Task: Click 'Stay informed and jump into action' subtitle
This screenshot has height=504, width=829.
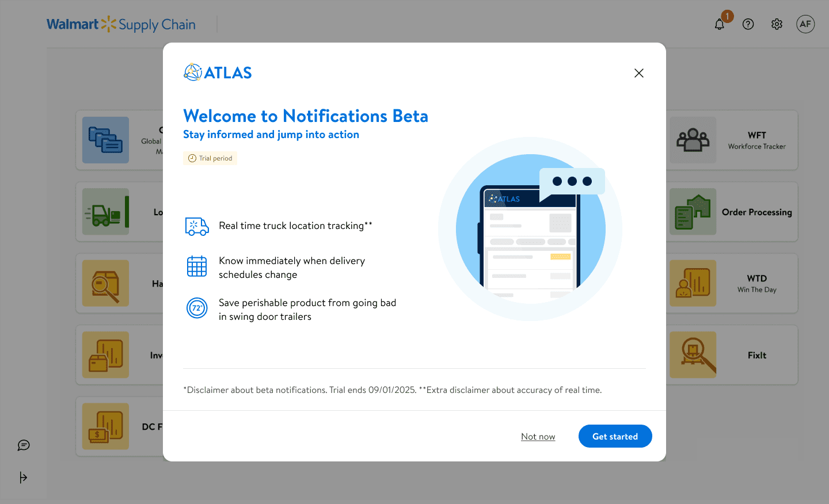Action: point(271,134)
